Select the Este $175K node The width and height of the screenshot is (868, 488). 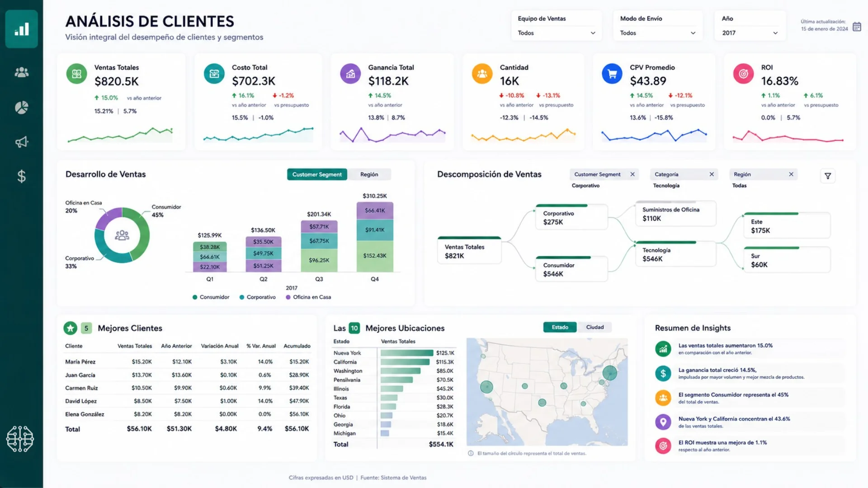787,225
